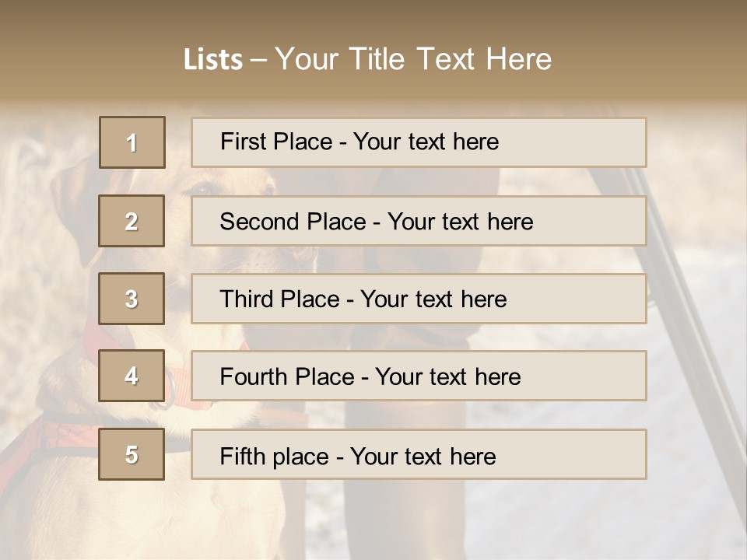Click the words Fifth place

(275, 457)
